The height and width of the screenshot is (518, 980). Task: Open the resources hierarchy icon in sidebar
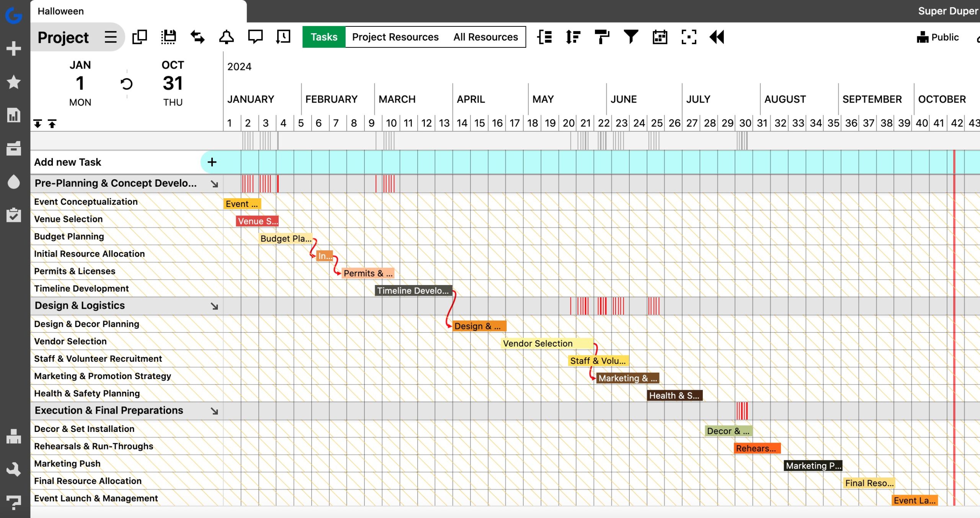click(14, 436)
